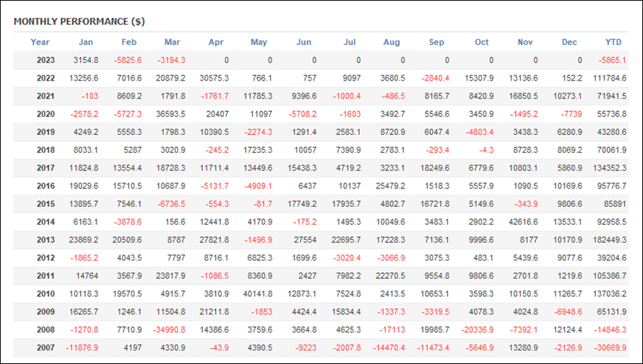This screenshot has width=643, height=364.
Task: Select 2022 YTD value 111784.6
Action: pyautogui.click(x=609, y=79)
